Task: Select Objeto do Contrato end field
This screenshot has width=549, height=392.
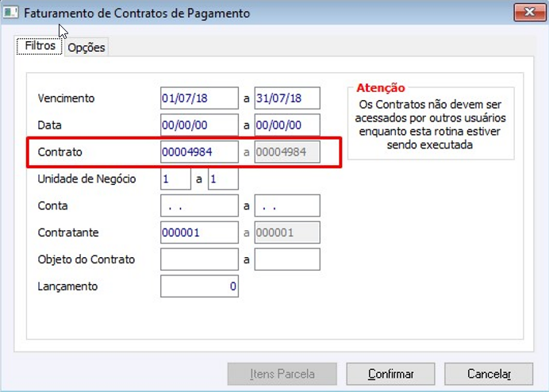Action: coord(287,259)
